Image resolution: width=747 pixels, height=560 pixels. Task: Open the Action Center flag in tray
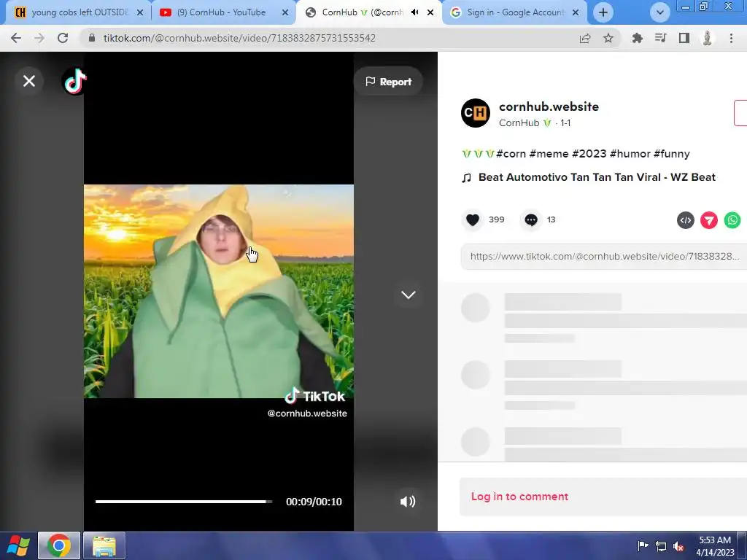tap(643, 545)
